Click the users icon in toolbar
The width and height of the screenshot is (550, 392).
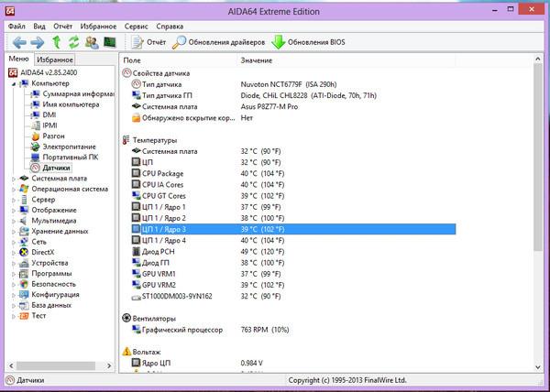click(92, 42)
